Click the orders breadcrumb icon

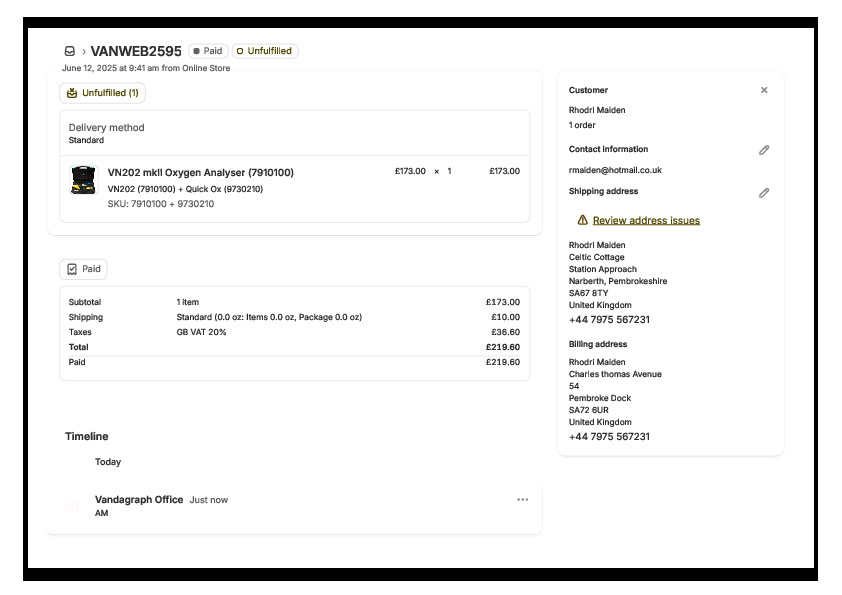[x=70, y=51]
